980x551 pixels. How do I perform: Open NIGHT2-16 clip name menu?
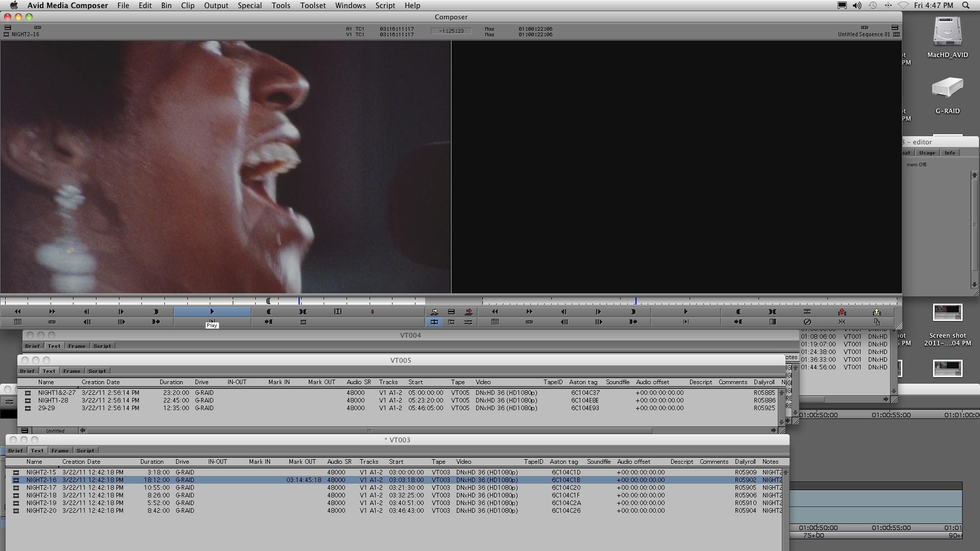(x=25, y=35)
